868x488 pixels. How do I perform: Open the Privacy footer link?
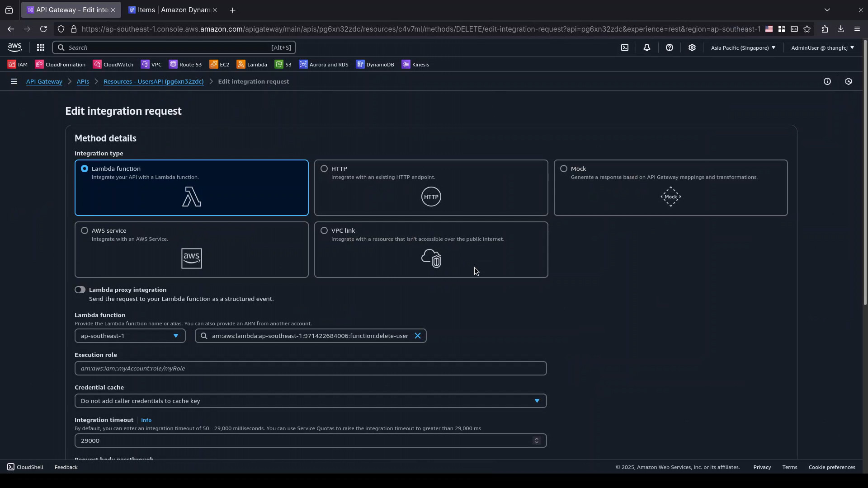point(762,467)
